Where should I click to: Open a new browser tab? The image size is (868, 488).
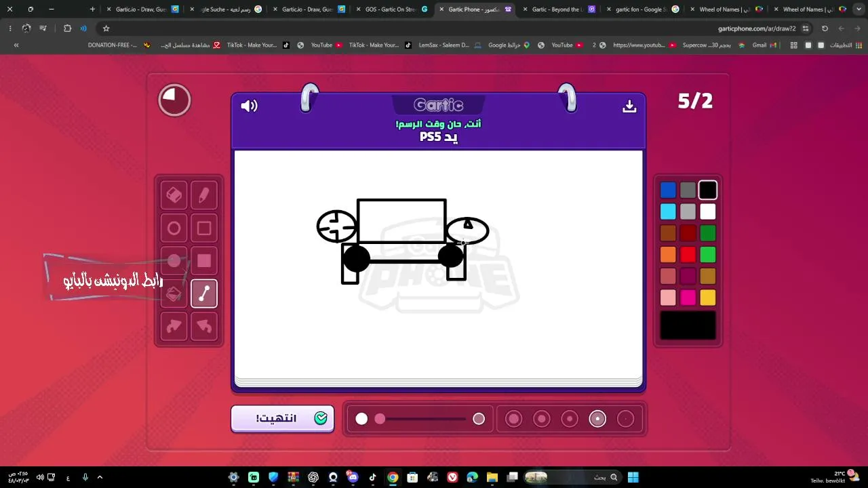coord(92,9)
